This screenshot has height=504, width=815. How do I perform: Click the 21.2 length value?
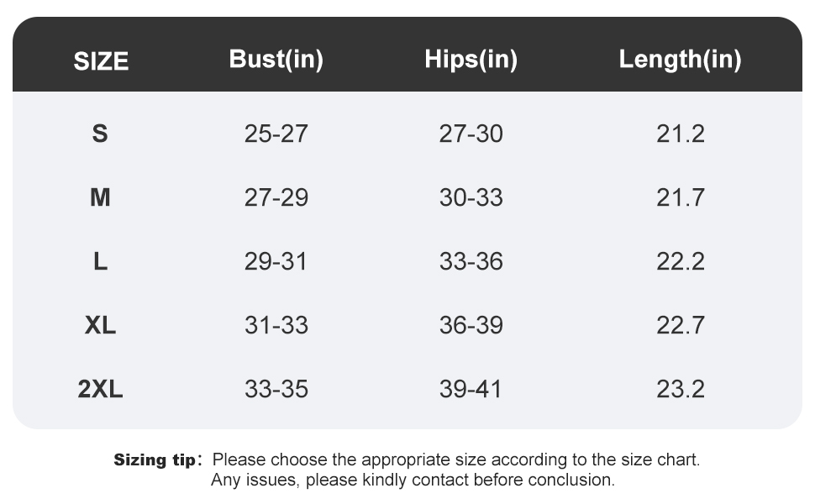coord(680,134)
